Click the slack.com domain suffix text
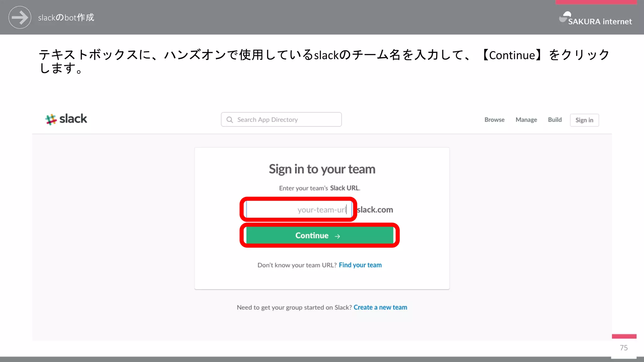The width and height of the screenshot is (644, 362). pyautogui.click(x=375, y=210)
